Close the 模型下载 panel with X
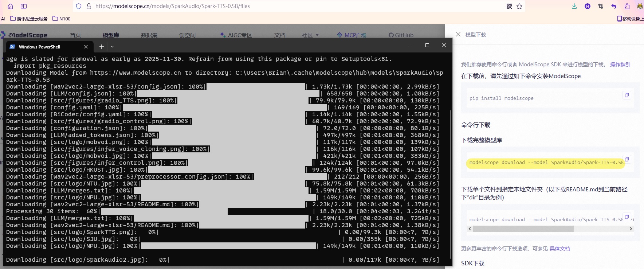644x269 pixels. click(458, 34)
